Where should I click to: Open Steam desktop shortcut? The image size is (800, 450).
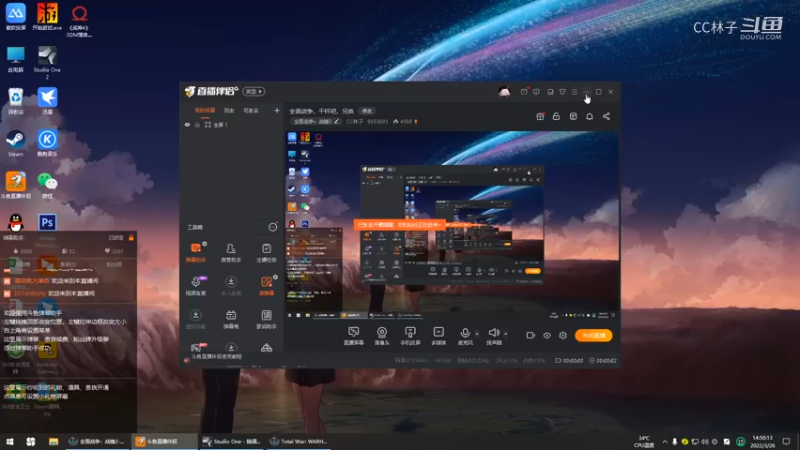click(x=15, y=142)
